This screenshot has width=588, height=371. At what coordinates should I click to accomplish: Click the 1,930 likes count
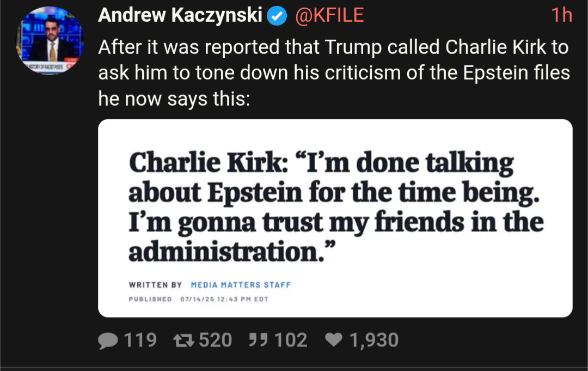(374, 340)
